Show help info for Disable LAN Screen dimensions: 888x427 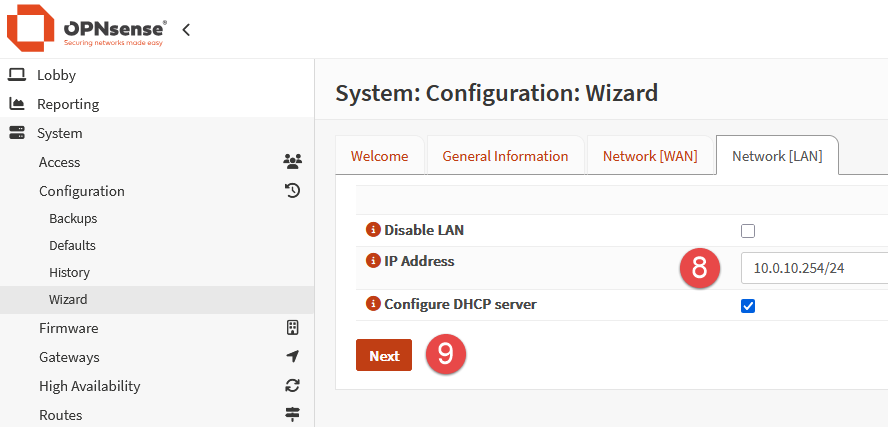374,230
